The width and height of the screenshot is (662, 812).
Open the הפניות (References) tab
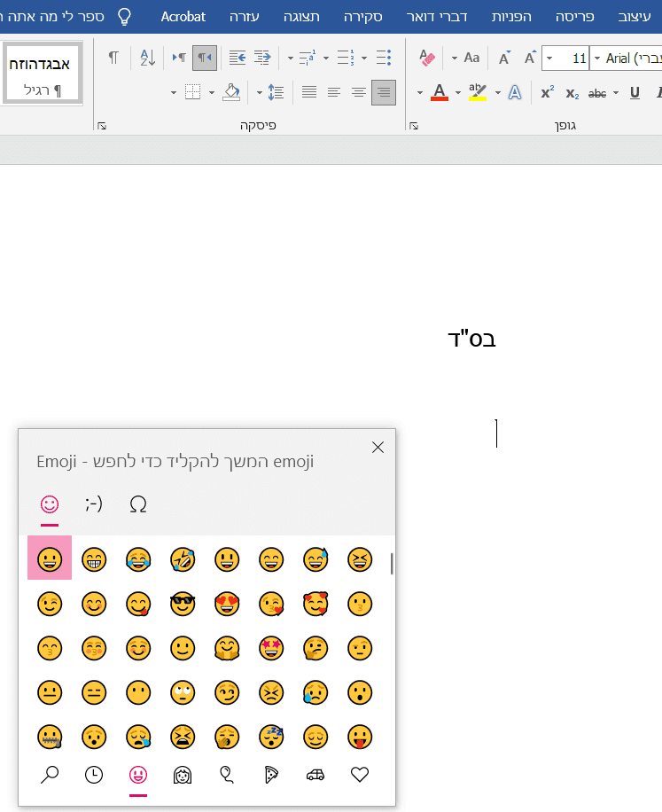point(512,17)
